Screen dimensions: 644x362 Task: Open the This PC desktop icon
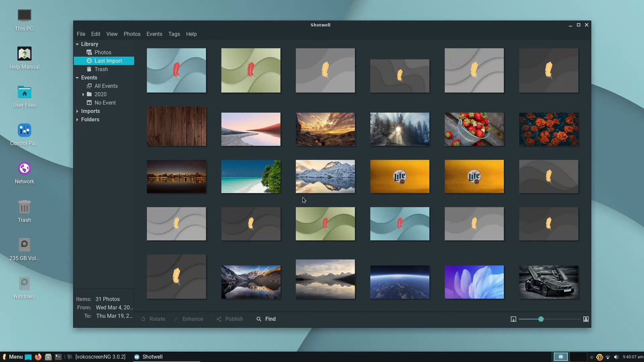[x=24, y=20]
